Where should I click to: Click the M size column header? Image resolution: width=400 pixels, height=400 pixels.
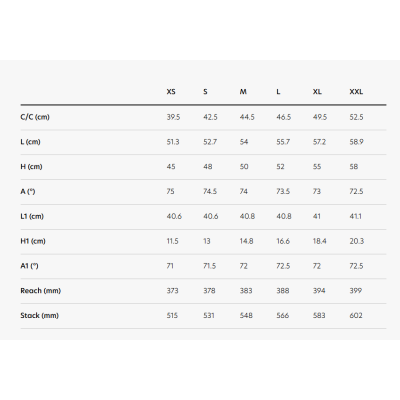(243, 92)
